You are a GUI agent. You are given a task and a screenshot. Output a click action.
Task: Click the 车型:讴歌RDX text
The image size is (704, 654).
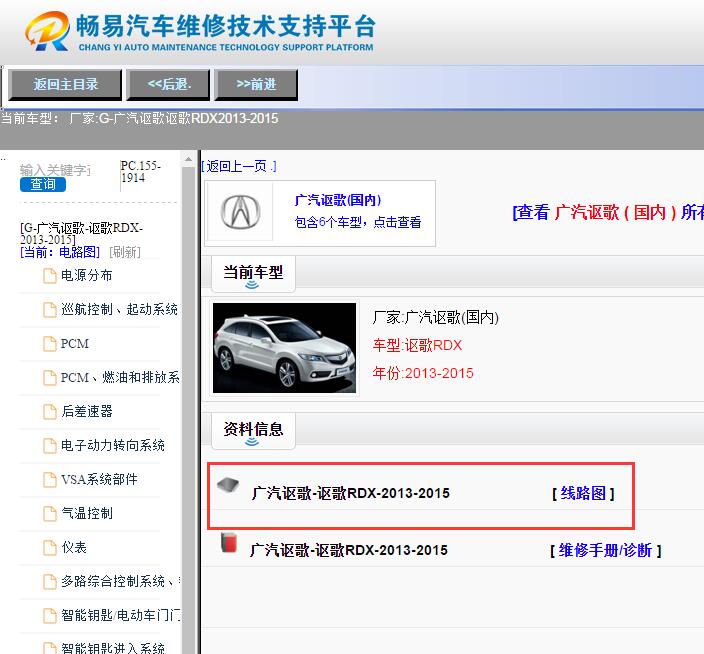(417, 345)
